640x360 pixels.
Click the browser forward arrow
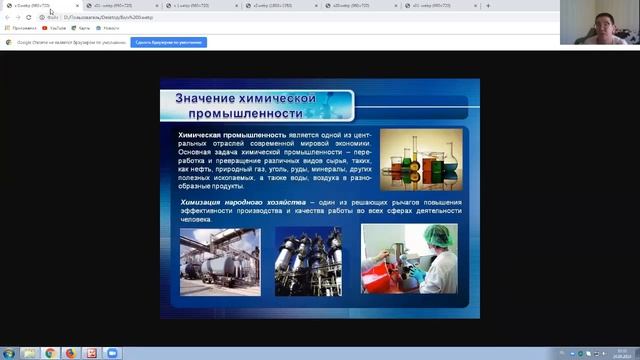(18, 18)
